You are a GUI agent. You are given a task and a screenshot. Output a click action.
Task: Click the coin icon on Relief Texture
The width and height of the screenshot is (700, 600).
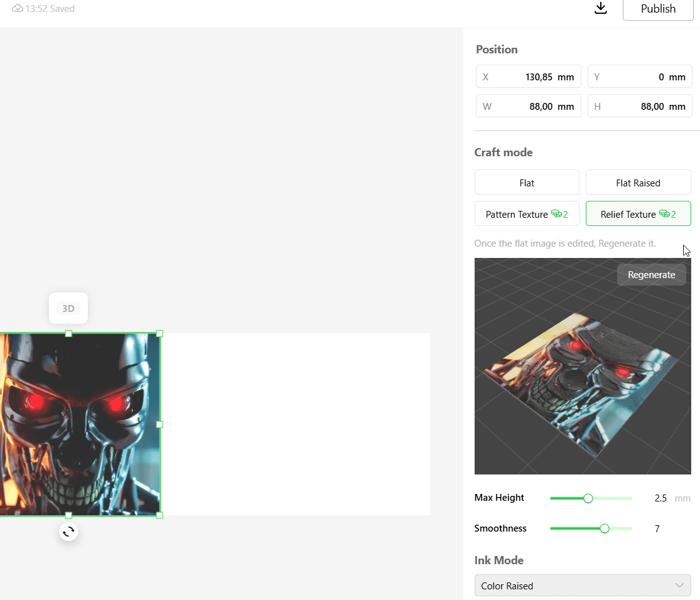coord(664,213)
